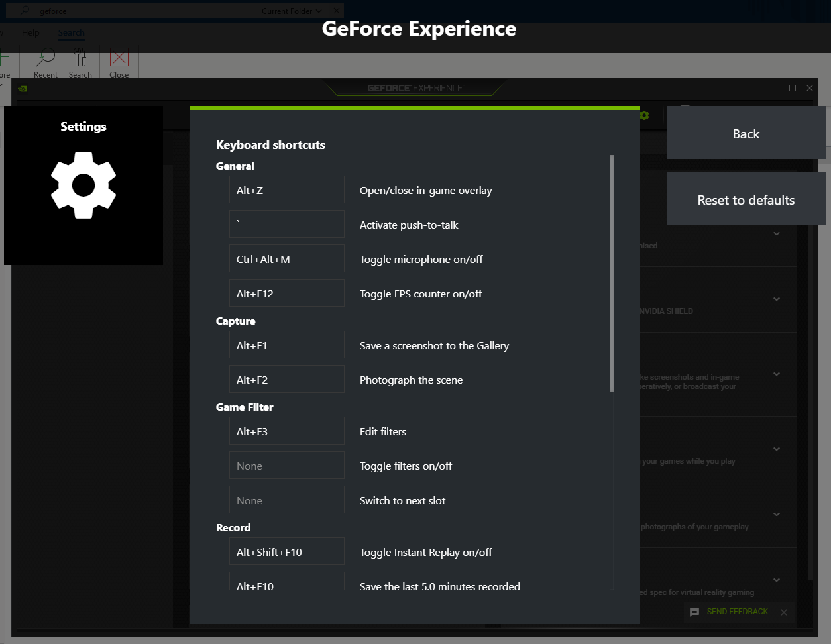The height and width of the screenshot is (644, 831).
Task: Click the red Close search icon
Action: coord(119,58)
